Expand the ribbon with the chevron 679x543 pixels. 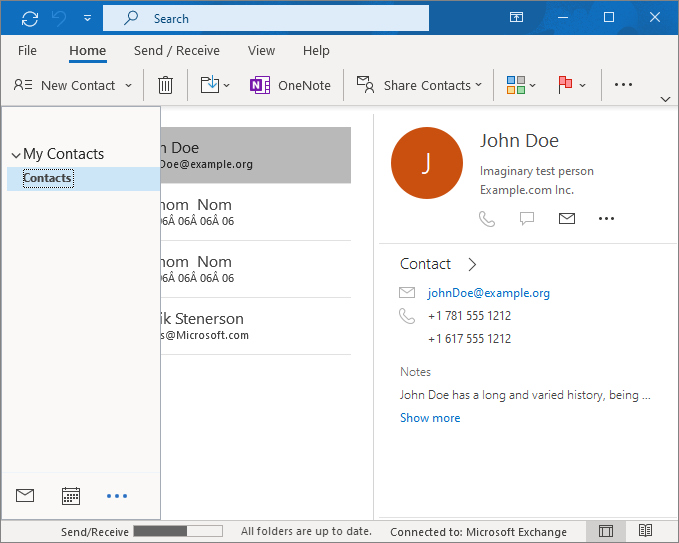pyautogui.click(x=665, y=99)
